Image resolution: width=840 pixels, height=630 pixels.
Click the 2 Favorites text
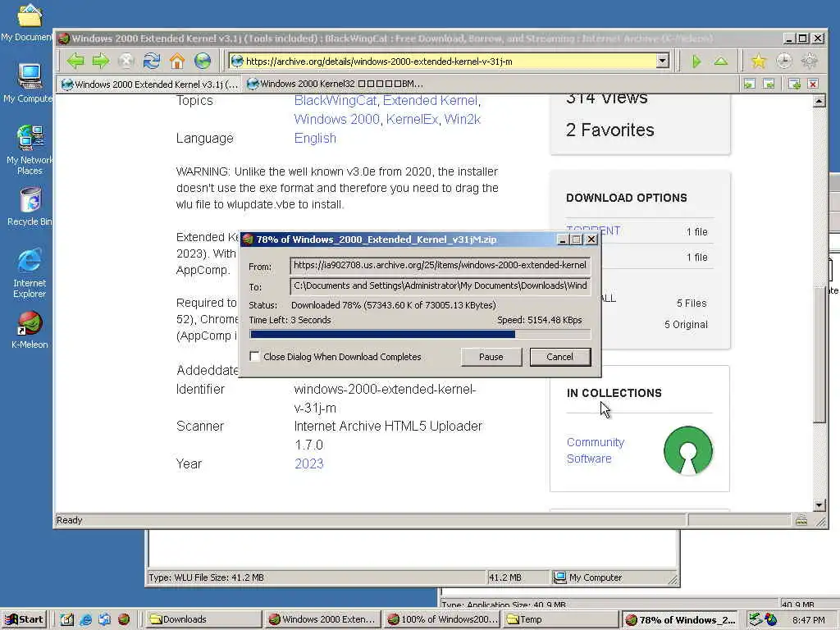pyautogui.click(x=609, y=130)
